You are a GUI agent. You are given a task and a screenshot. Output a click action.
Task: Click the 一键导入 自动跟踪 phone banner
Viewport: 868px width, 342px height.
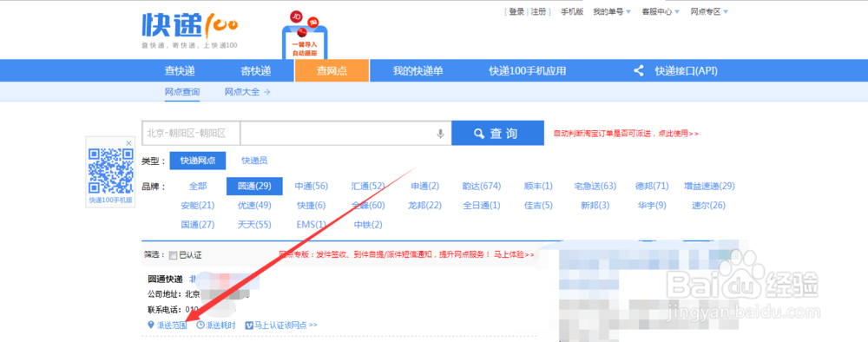305,36
